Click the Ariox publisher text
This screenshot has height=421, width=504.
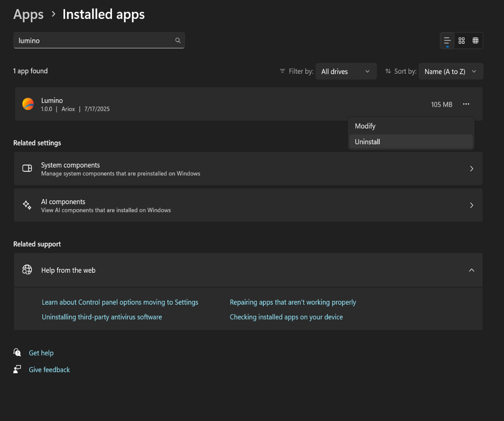click(x=68, y=109)
